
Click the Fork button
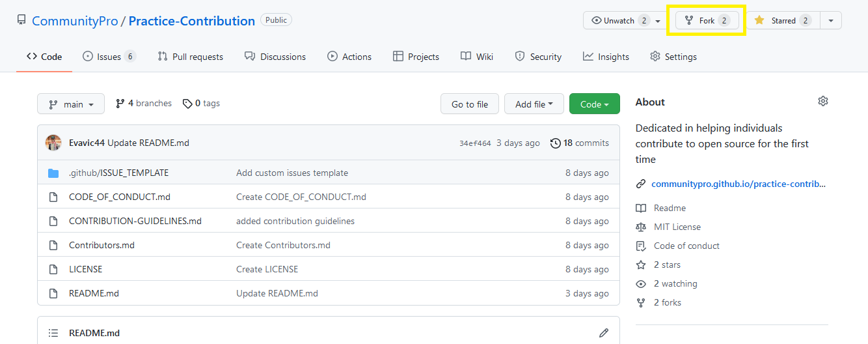tap(707, 20)
